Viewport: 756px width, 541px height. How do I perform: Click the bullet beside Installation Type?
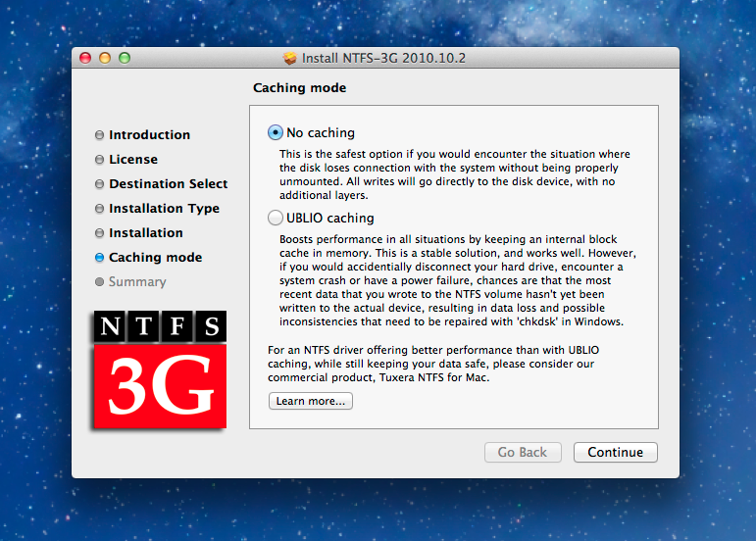click(x=99, y=209)
